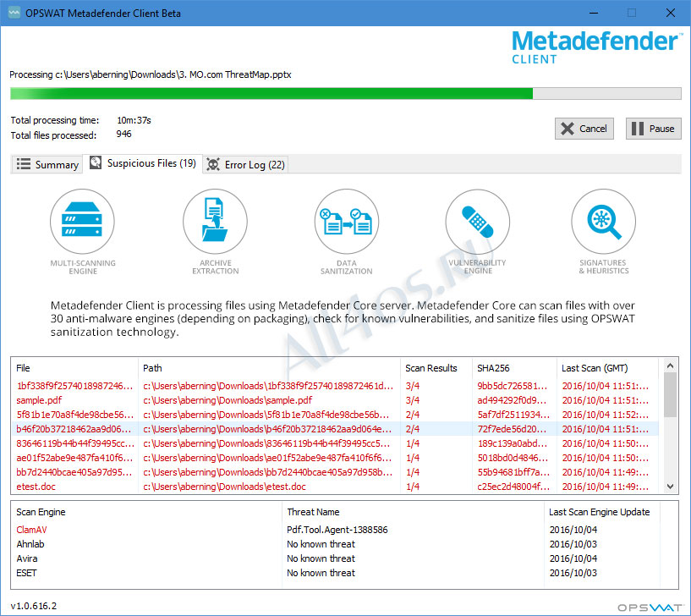This screenshot has height=616, width=691.
Task: Sort by Scan Results column header
Action: (x=436, y=368)
